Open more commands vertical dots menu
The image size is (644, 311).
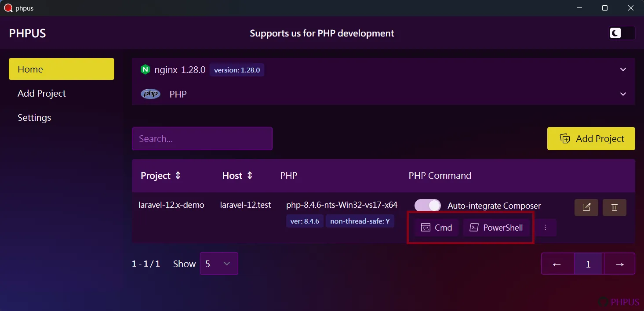click(545, 228)
